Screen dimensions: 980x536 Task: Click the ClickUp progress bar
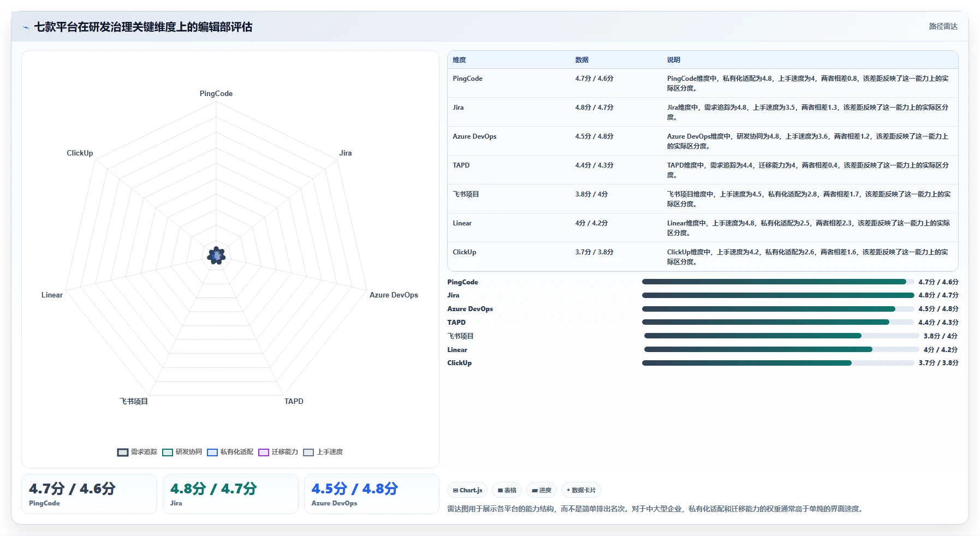pos(777,363)
